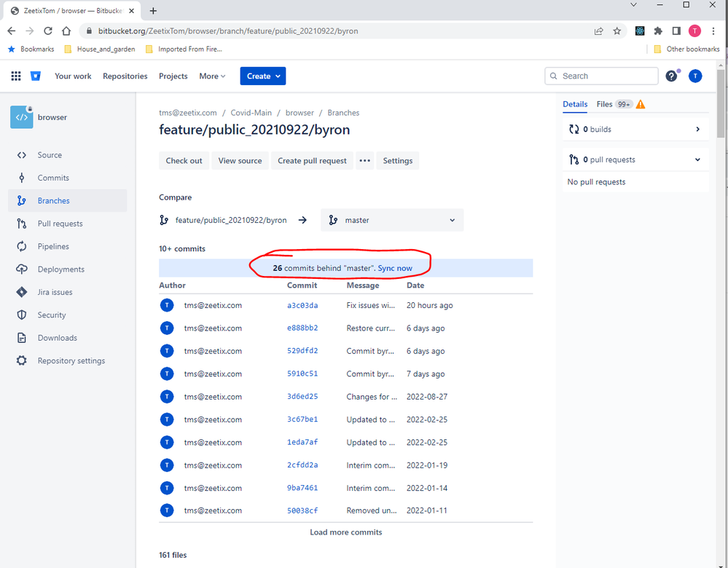Image resolution: width=728 pixels, height=568 pixels.
Task: Click the Sync now link
Action: click(395, 268)
